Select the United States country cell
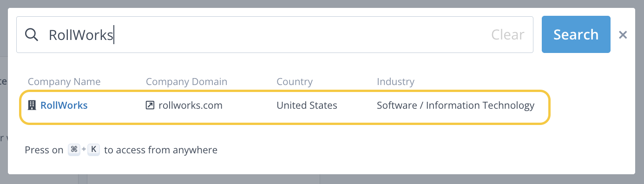This screenshot has width=644, height=184. pos(307,105)
